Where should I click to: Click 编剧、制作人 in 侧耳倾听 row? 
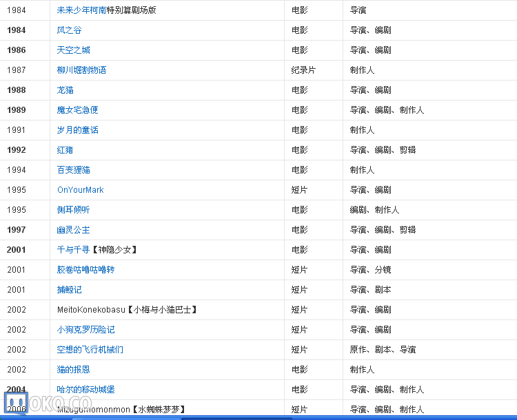click(x=374, y=210)
